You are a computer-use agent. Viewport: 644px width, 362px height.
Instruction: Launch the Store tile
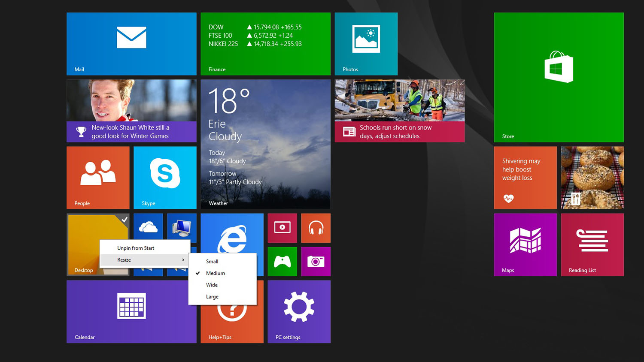(x=559, y=77)
